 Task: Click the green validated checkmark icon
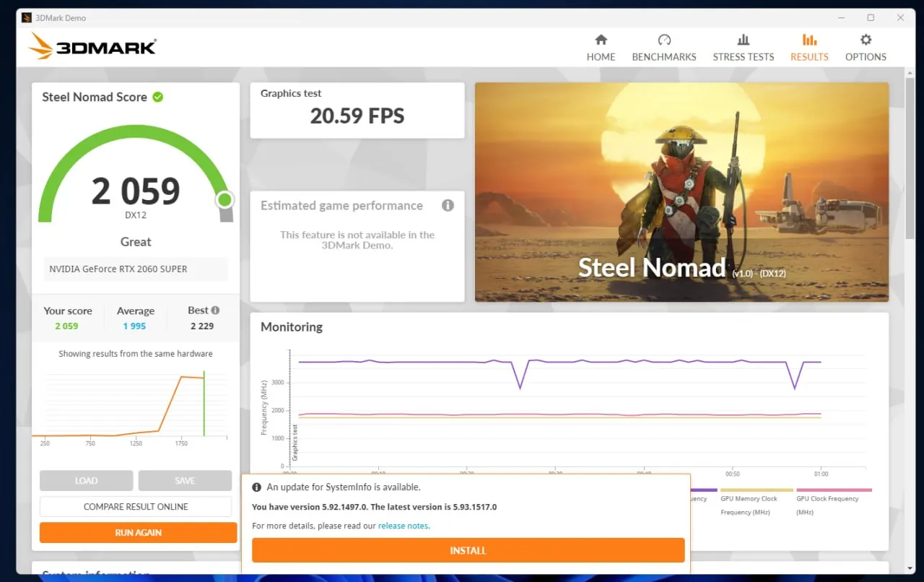coord(157,97)
